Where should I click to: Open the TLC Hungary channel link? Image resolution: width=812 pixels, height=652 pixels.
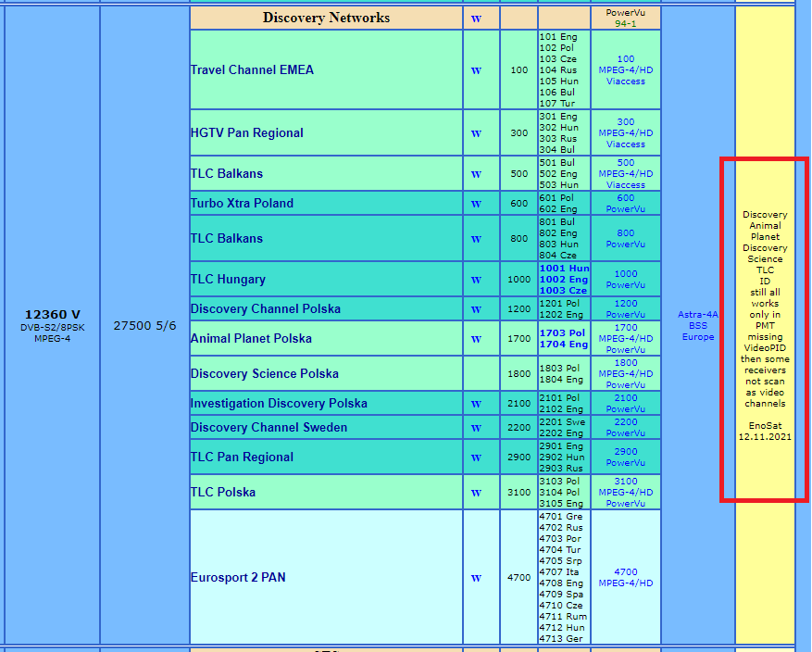click(x=228, y=279)
